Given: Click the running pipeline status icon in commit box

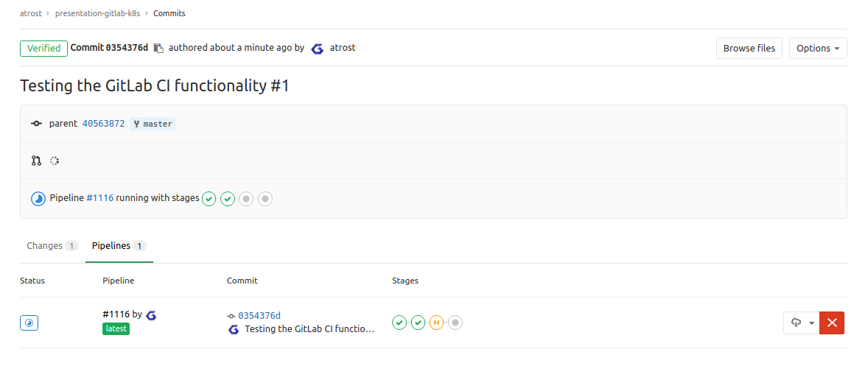Looking at the screenshot, I should tap(38, 199).
